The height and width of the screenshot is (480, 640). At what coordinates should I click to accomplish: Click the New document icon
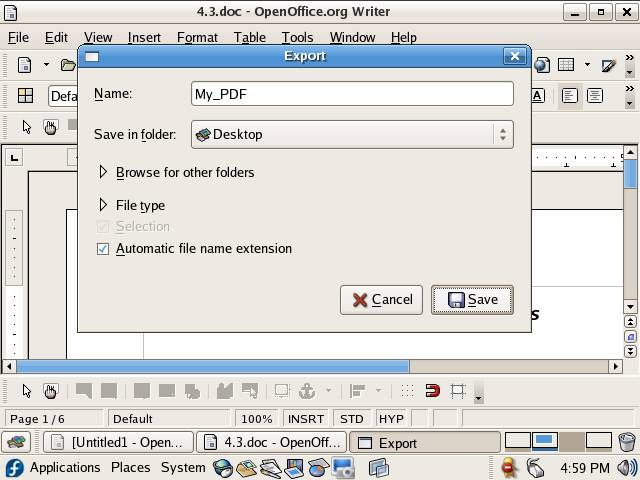coord(25,65)
